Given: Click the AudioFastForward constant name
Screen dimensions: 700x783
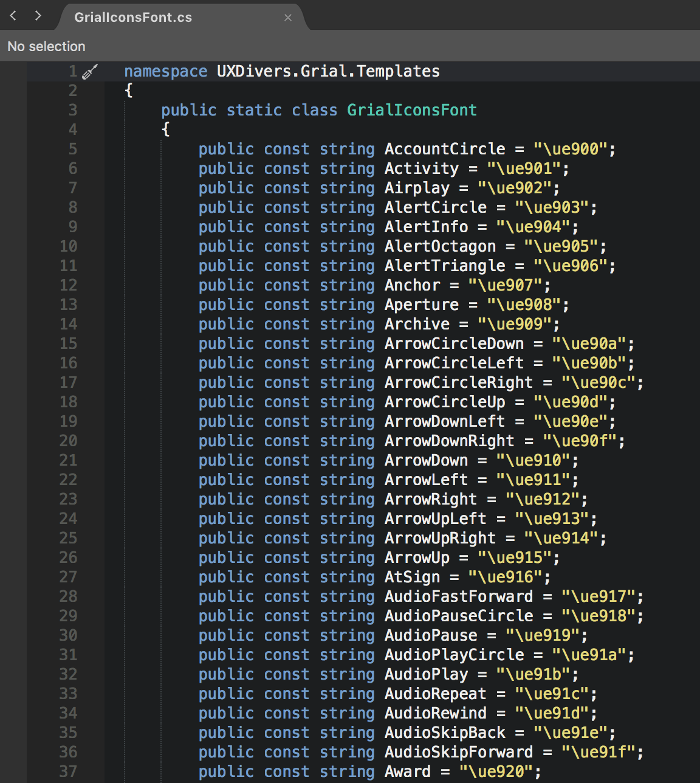Looking at the screenshot, I should pos(459,596).
